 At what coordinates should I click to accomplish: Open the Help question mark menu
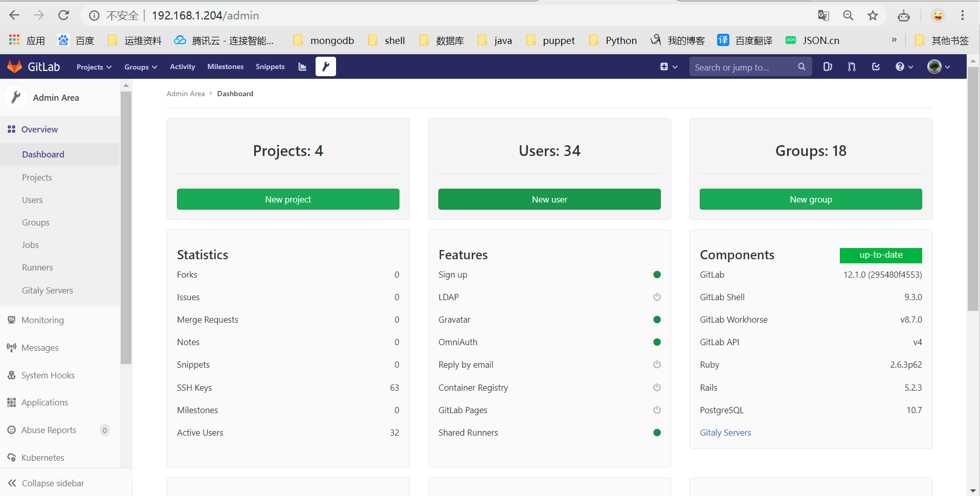coord(904,66)
